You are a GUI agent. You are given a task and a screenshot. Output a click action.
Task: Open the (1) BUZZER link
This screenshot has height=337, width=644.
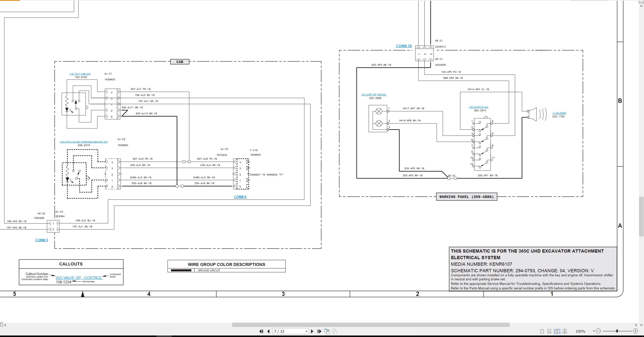click(x=559, y=113)
